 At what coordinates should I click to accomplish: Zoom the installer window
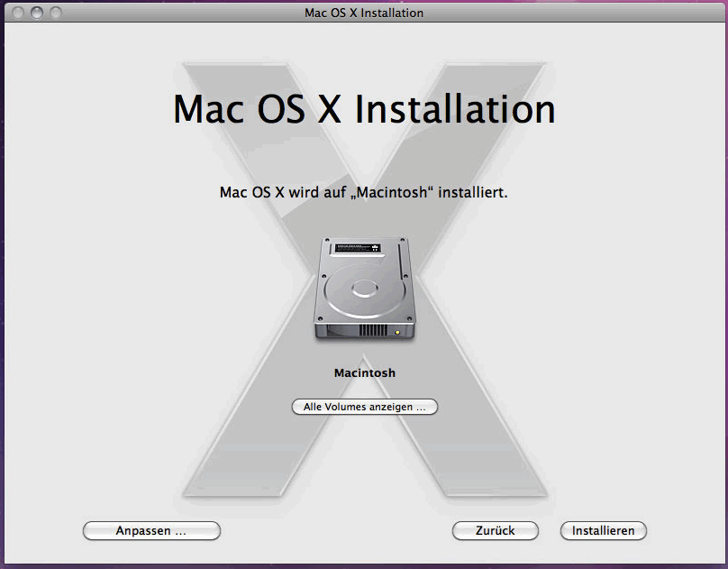click(56, 13)
